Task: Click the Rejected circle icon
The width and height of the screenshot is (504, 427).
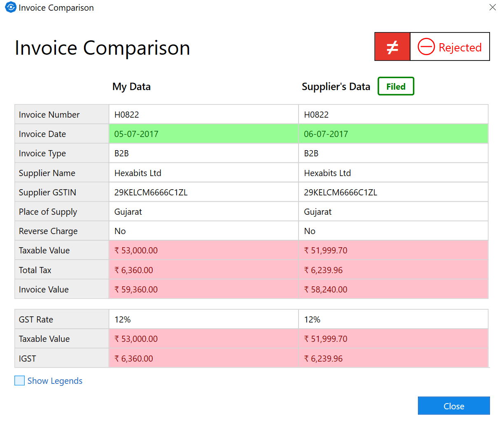Action: click(426, 47)
